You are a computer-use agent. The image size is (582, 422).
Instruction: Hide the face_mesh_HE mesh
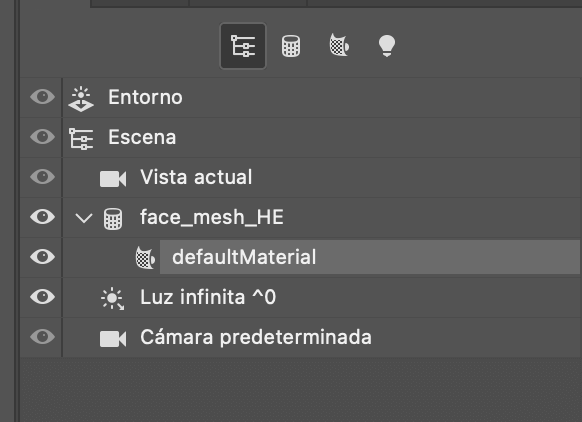tap(43, 217)
